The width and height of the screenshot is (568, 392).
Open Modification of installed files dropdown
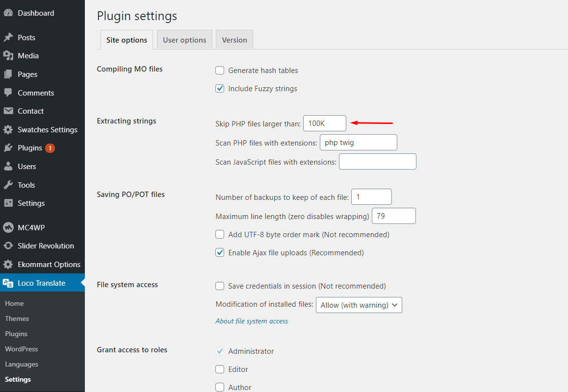point(359,305)
